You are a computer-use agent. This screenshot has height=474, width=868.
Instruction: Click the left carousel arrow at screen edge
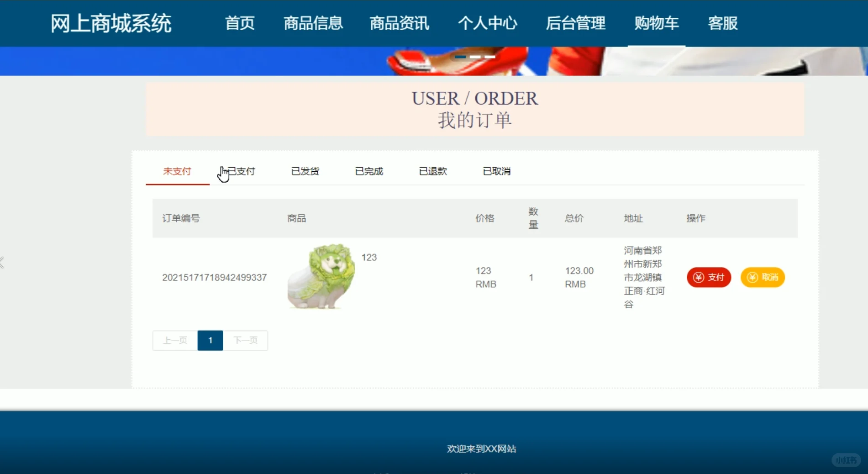pyautogui.click(x=2, y=263)
